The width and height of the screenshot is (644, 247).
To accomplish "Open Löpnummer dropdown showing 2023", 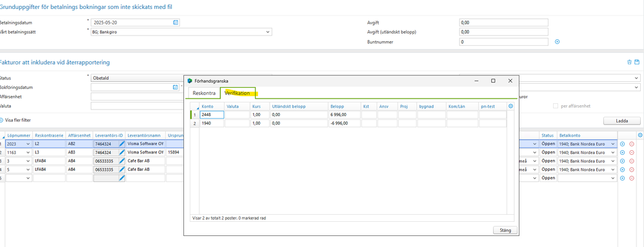I will tap(28, 144).
